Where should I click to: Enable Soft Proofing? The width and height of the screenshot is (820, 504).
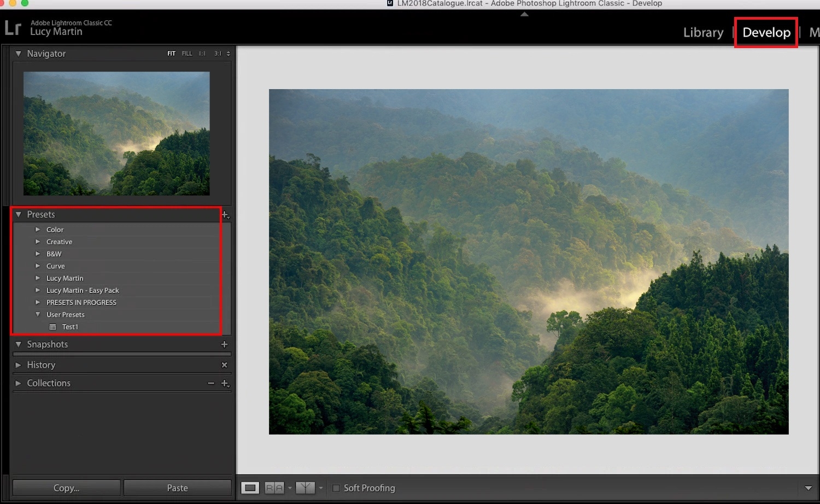[x=336, y=488]
